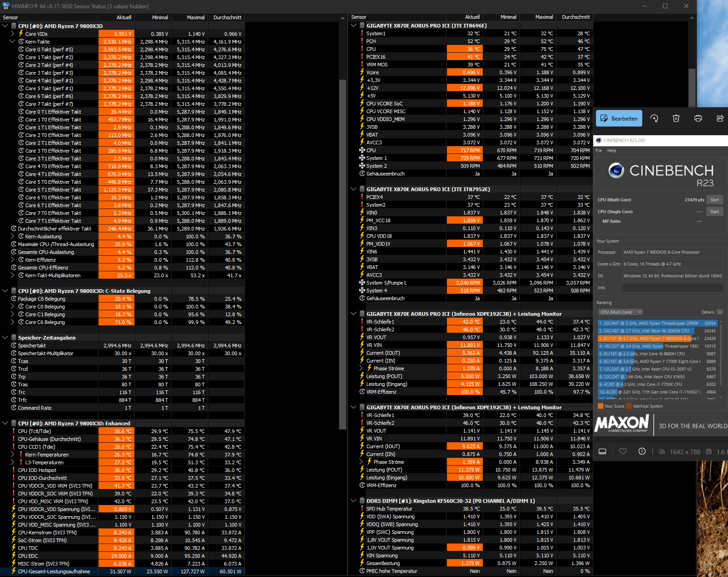The image size is (728, 577).
Task: Click the lightning icon of the CPU TDC row
Action: pyautogui.click(x=14, y=548)
